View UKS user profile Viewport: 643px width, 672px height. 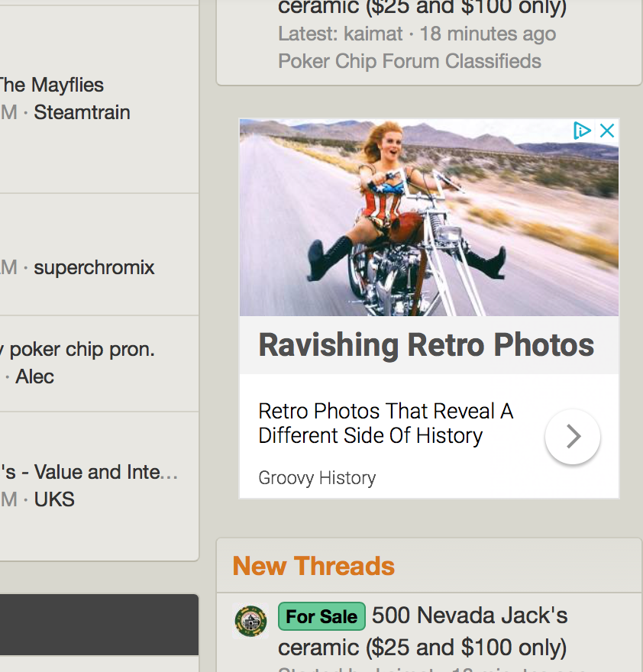tap(54, 499)
